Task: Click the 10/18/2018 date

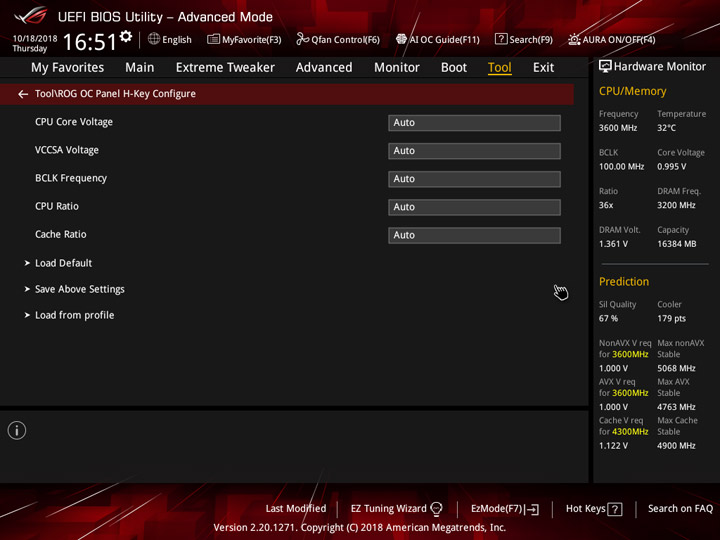Action: point(35,39)
